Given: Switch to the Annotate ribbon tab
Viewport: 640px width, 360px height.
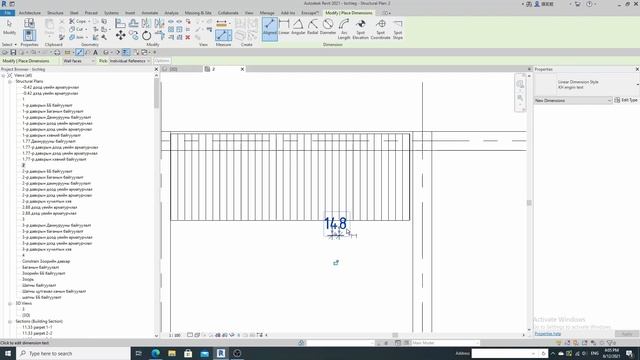Looking at the screenshot, I should 149,13.
